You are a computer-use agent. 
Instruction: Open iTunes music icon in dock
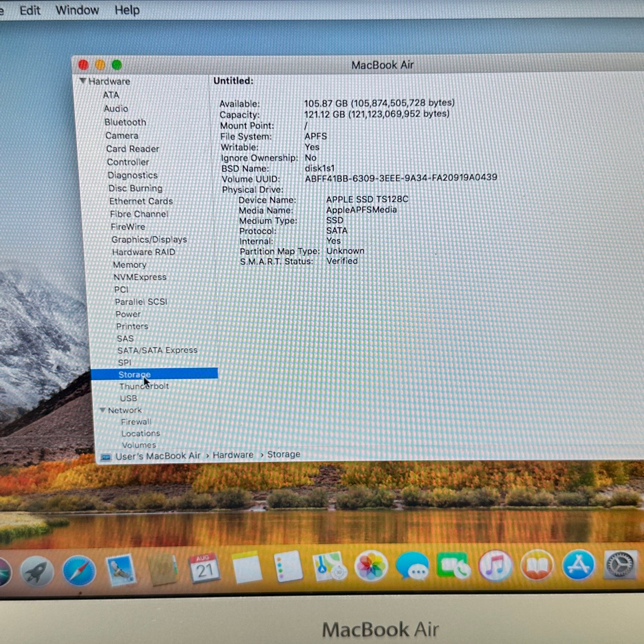coord(495,566)
